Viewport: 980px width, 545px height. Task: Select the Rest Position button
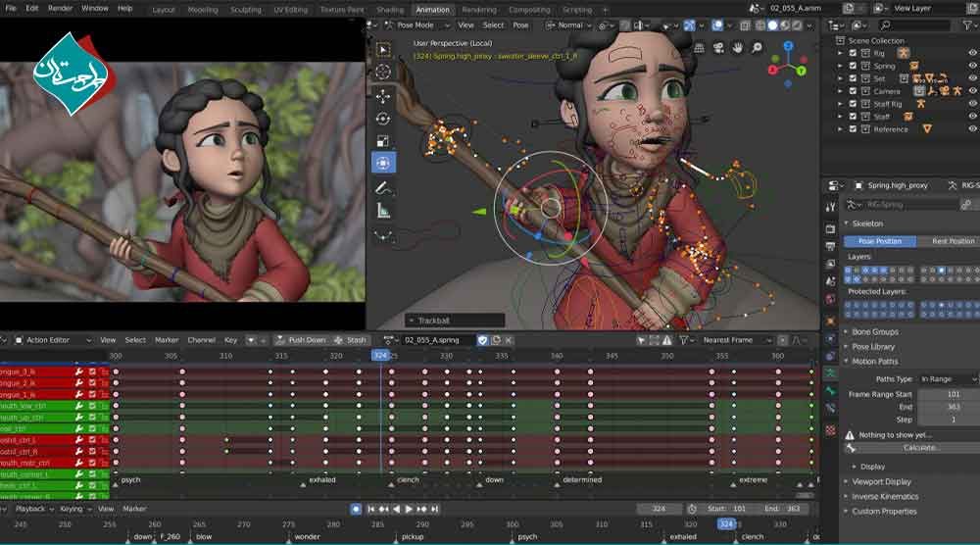(x=948, y=241)
